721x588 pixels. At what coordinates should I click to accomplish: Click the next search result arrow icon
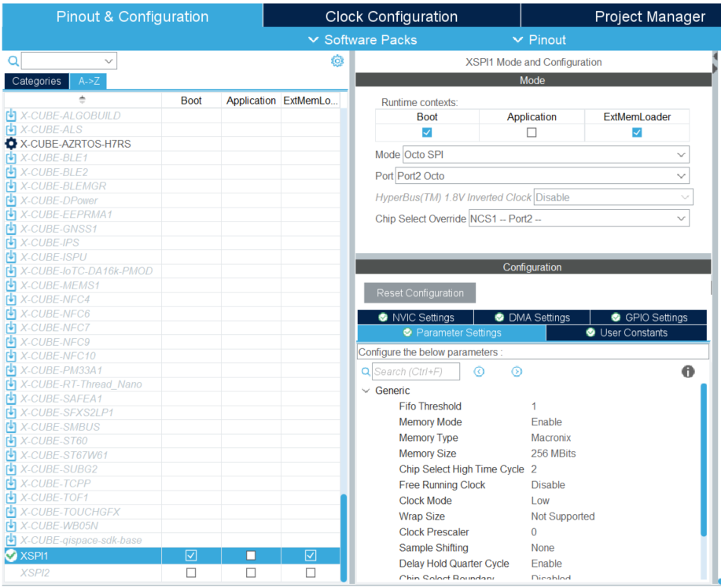coord(517,372)
